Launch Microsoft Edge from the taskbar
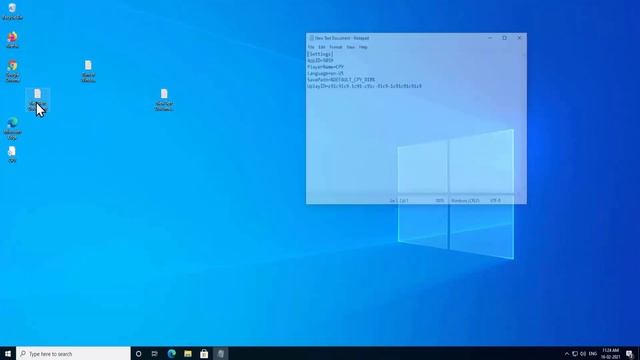Viewport: 640px width, 360px height. click(171, 353)
